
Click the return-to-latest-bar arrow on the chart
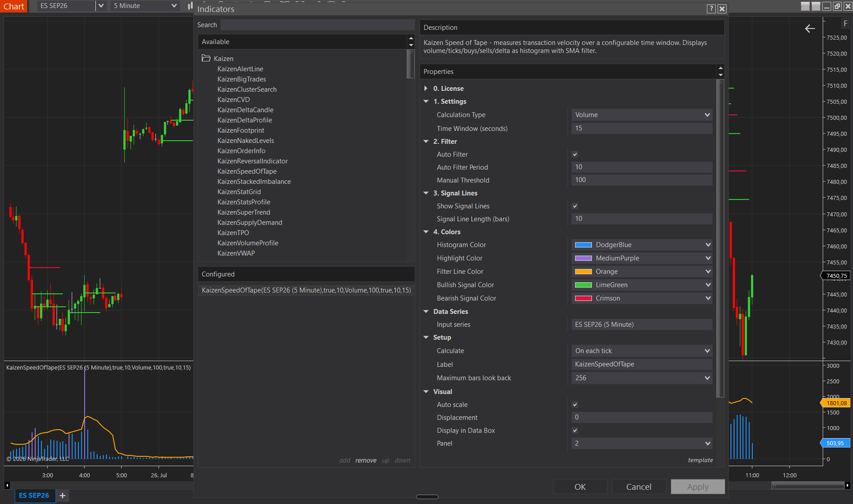pos(810,28)
